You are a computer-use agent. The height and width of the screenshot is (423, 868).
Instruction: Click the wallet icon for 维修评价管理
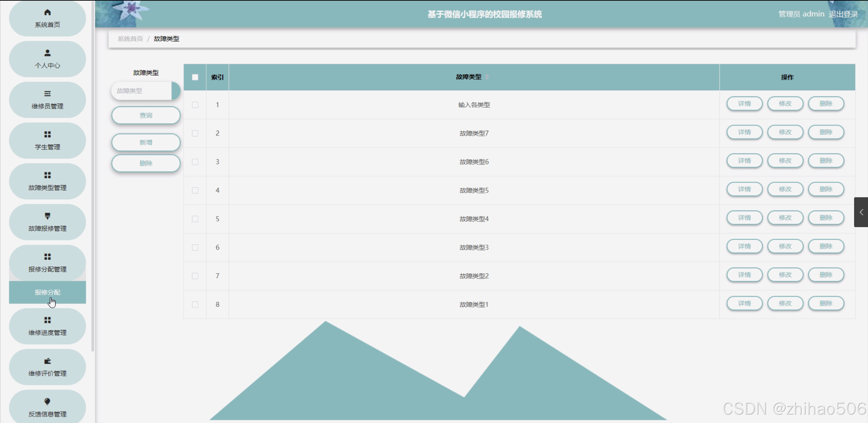click(47, 361)
